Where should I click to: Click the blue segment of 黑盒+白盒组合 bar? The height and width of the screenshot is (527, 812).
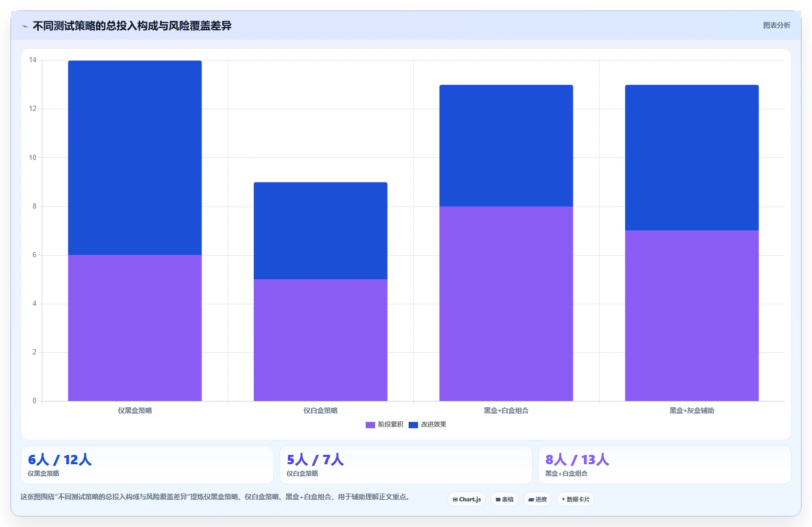coord(506,145)
